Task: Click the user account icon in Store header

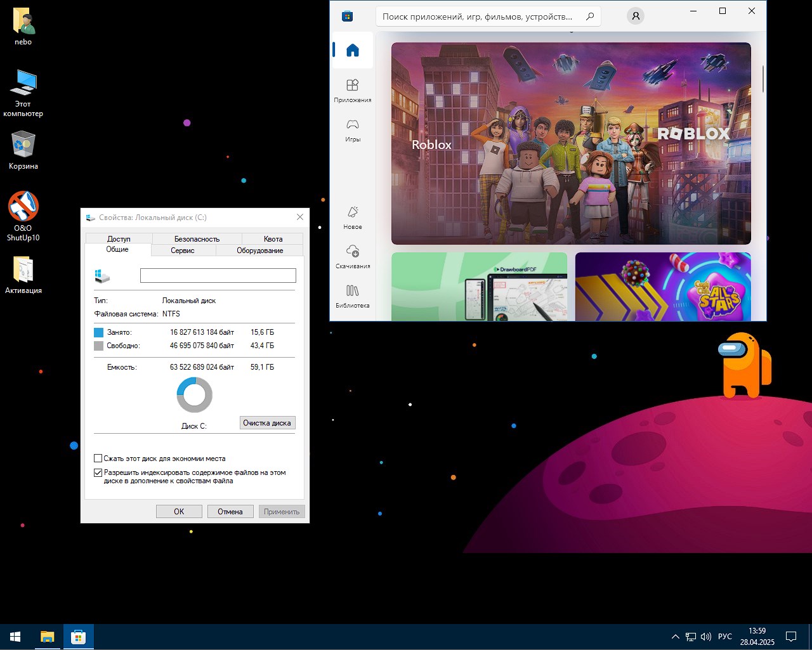Action: [x=636, y=16]
